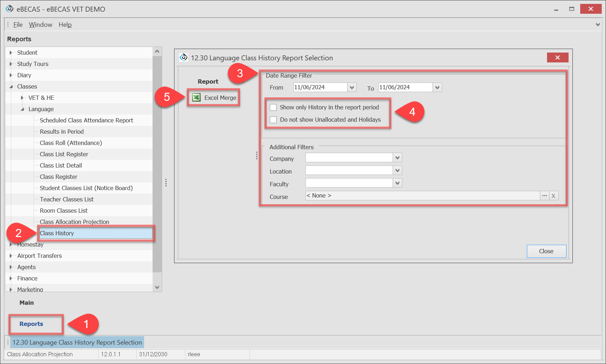606x364 pixels.
Task: Collapse the Classes tree node
Action: pos(11,86)
